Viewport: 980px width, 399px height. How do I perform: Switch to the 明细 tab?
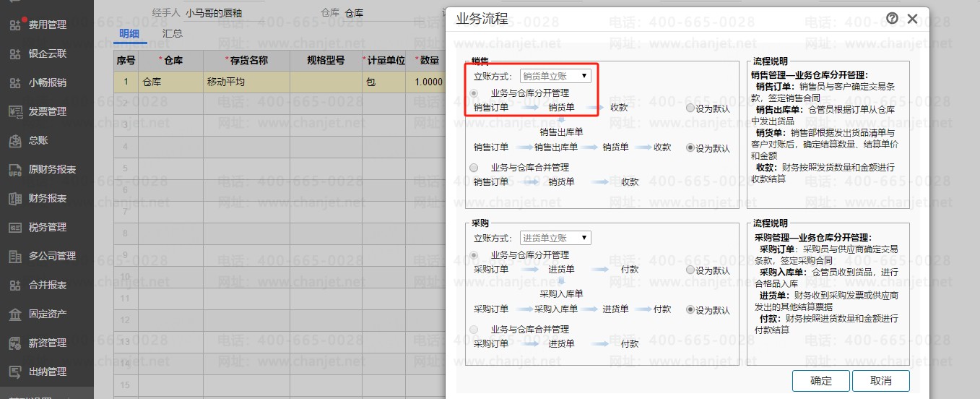[129, 33]
